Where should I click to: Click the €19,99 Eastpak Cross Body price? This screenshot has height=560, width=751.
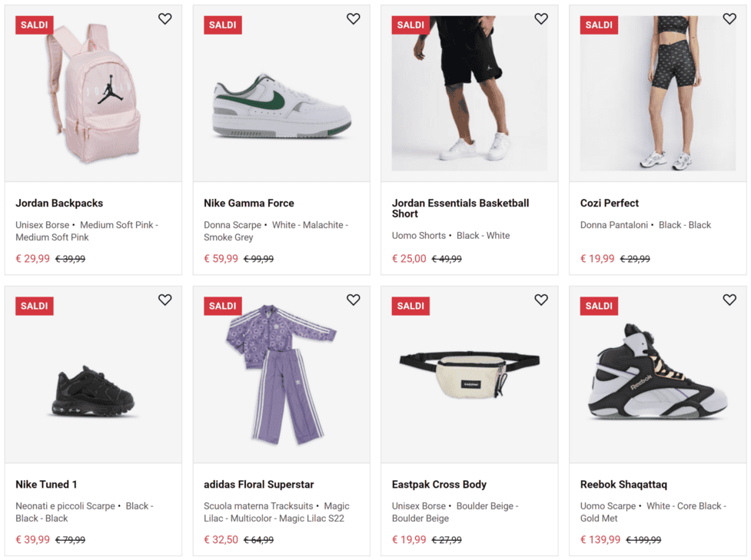coord(409,540)
